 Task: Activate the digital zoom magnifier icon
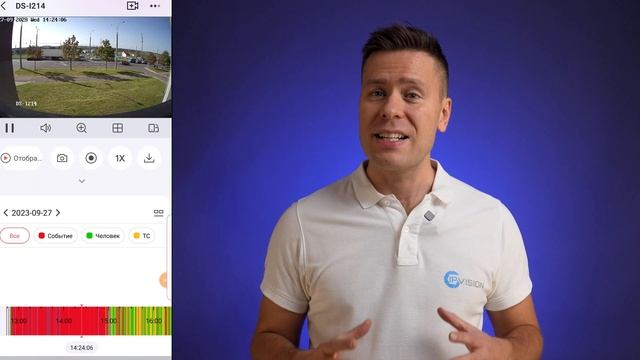point(82,128)
